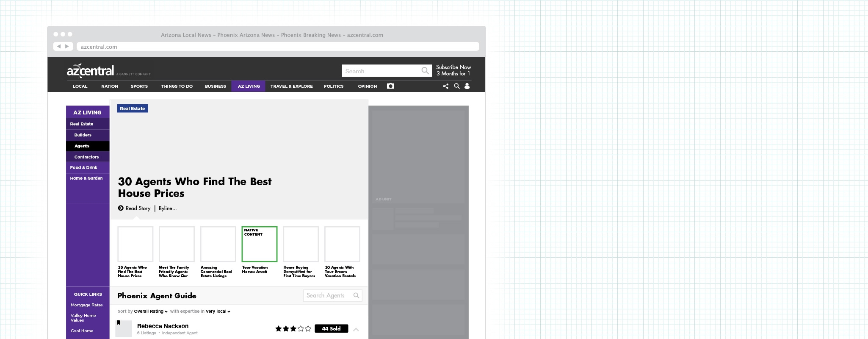Click the nav bar search icon
The width and height of the screenshot is (868, 339).
456,86
